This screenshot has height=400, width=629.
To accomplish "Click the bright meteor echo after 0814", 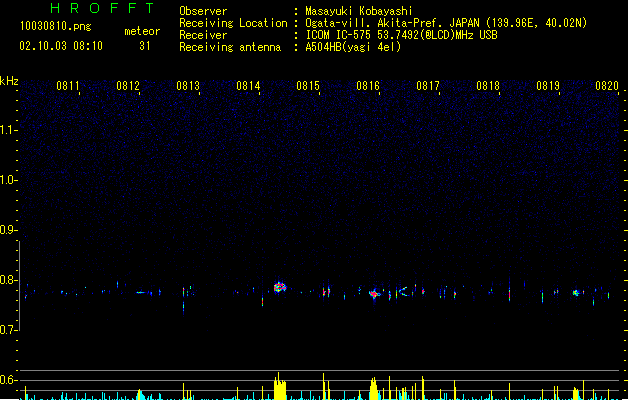I will tap(280, 287).
